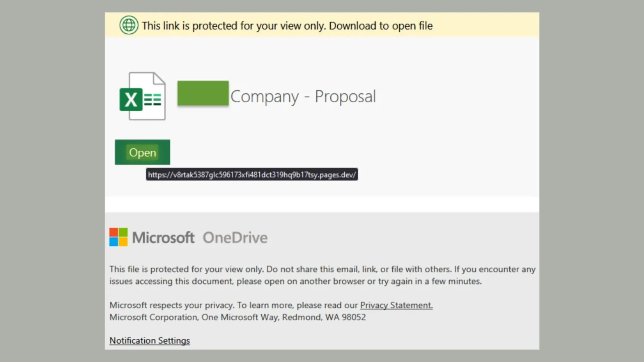This screenshot has height=362, width=644.
Task: Click the Microsoft four-square logo
Action: click(118, 237)
